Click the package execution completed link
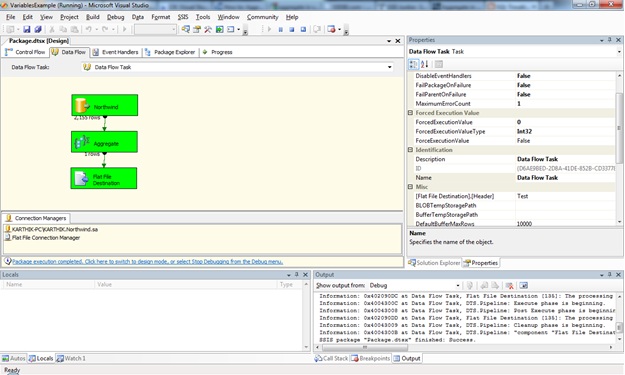Screen dimensions: 625x375 pos(147,261)
